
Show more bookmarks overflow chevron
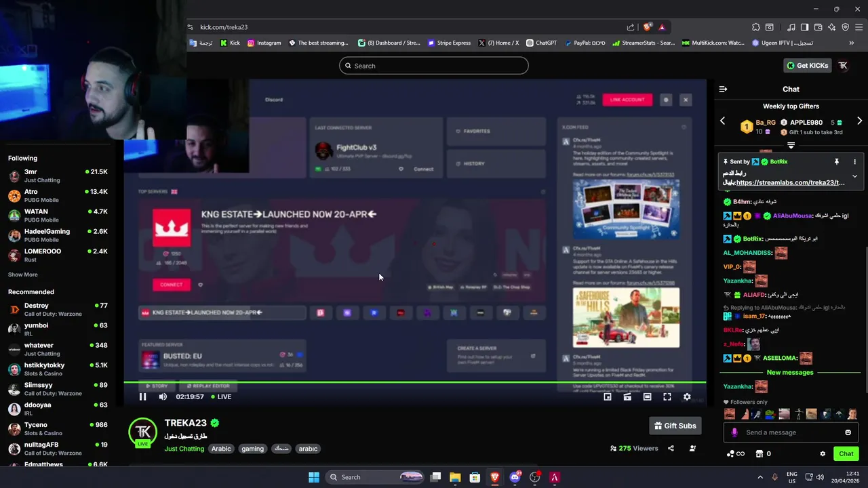point(852,43)
